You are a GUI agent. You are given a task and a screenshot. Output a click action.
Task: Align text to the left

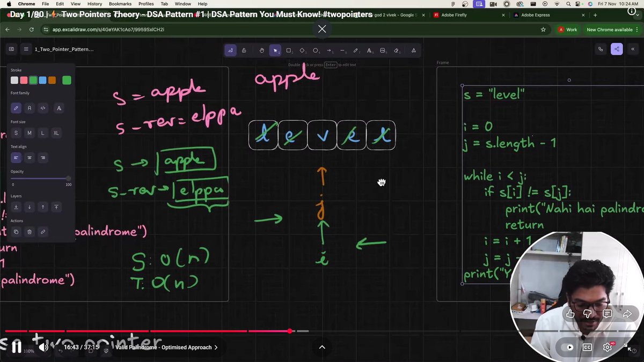(16, 157)
